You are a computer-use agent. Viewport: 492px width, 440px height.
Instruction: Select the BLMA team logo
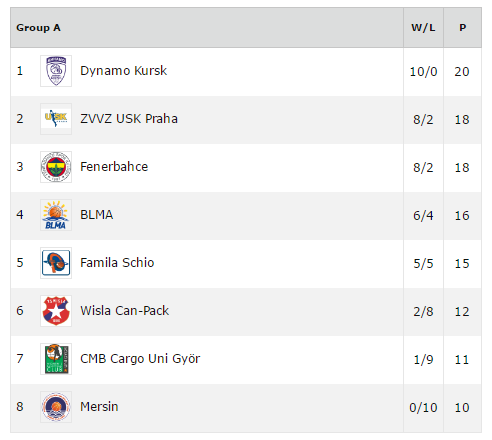[56, 215]
